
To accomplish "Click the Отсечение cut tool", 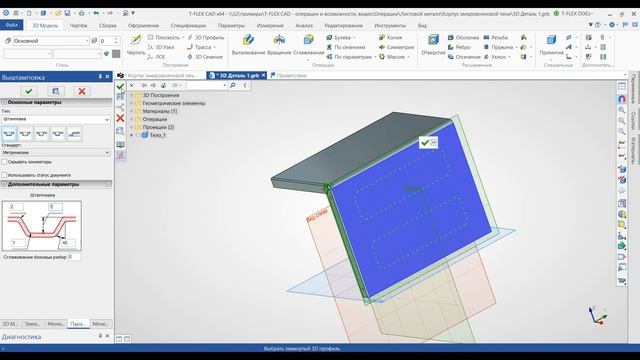I will [x=464, y=57].
